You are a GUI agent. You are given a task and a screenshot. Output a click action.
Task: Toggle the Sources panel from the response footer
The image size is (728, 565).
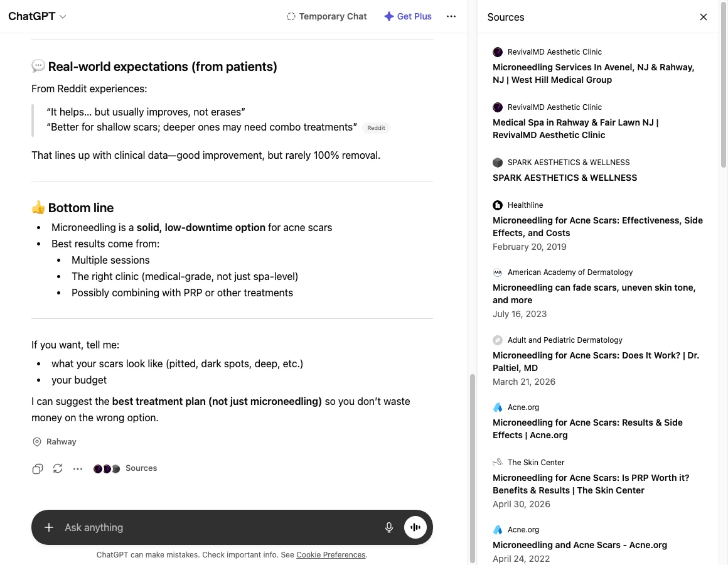(126, 468)
